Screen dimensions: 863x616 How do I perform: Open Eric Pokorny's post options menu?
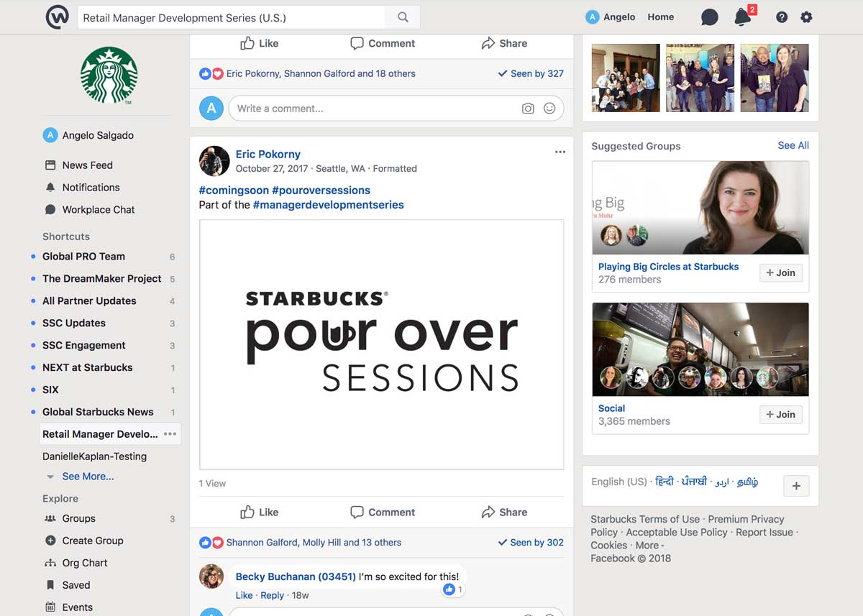click(x=560, y=152)
